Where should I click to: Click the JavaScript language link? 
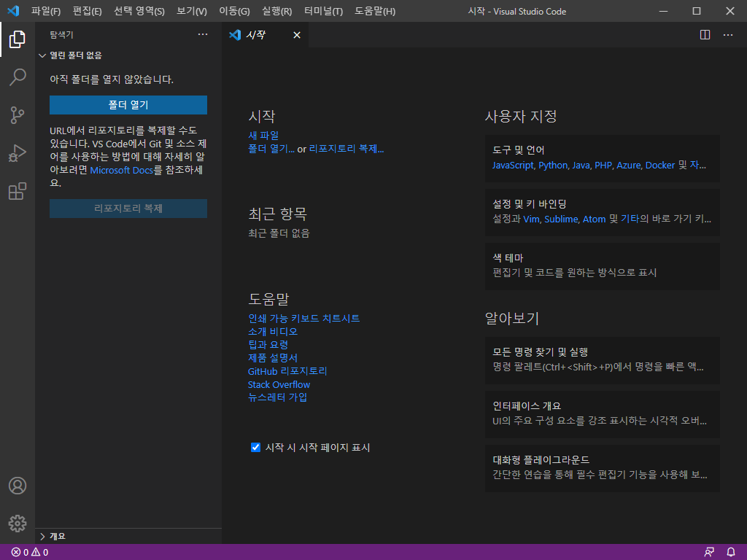tap(513, 166)
